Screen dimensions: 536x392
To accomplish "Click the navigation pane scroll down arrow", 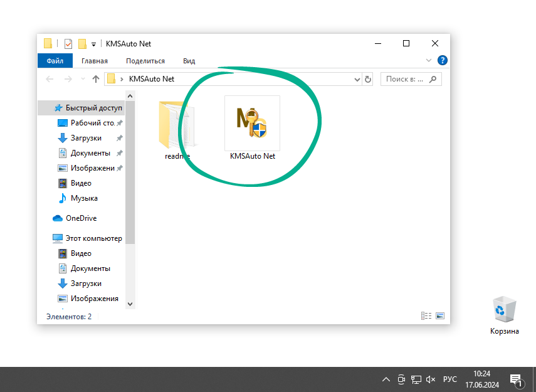I will pyautogui.click(x=130, y=304).
